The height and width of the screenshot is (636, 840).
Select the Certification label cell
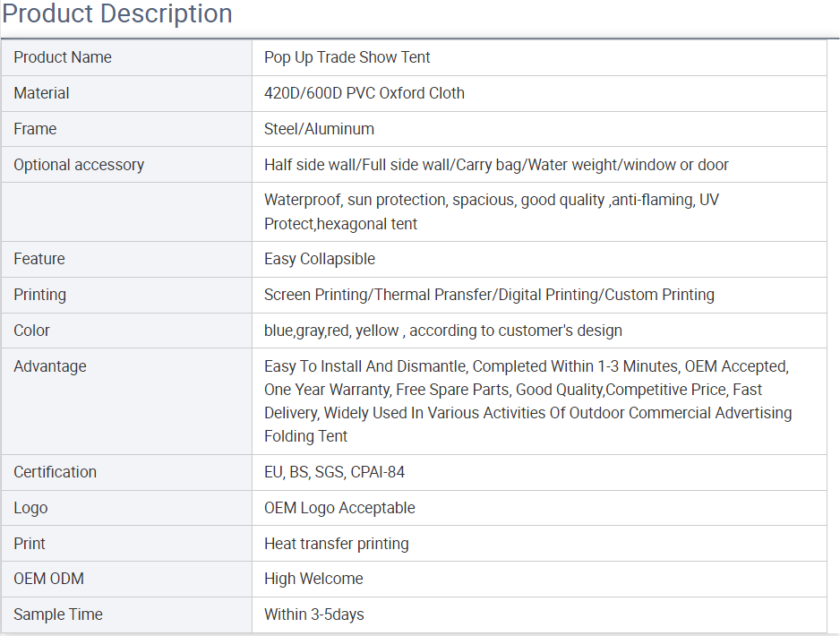[126, 473]
